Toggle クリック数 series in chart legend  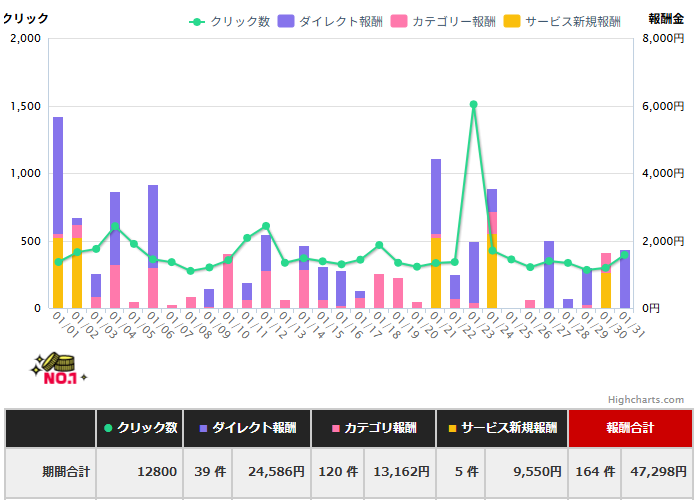[230, 21]
